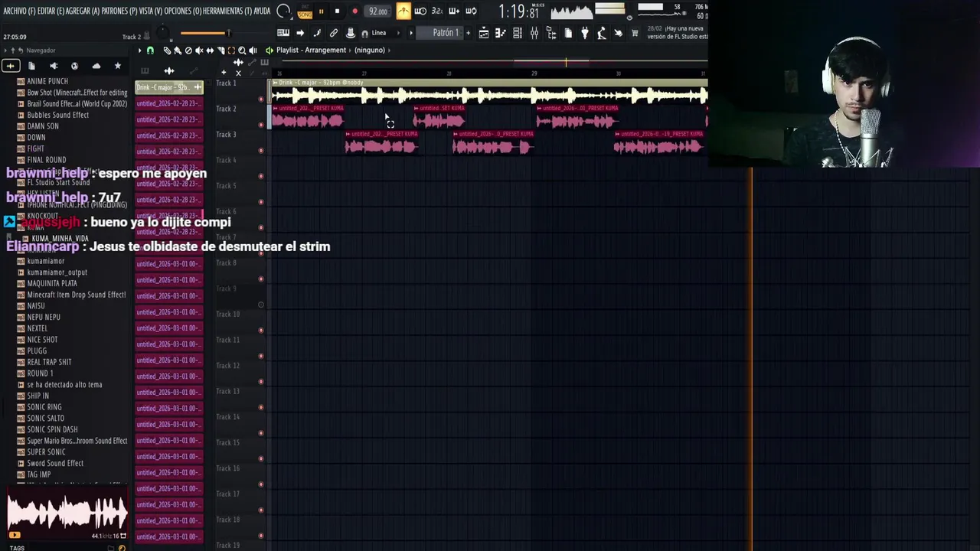The image size is (980, 551).
Task: Mute Track 5 with its dot
Action: coord(260,202)
